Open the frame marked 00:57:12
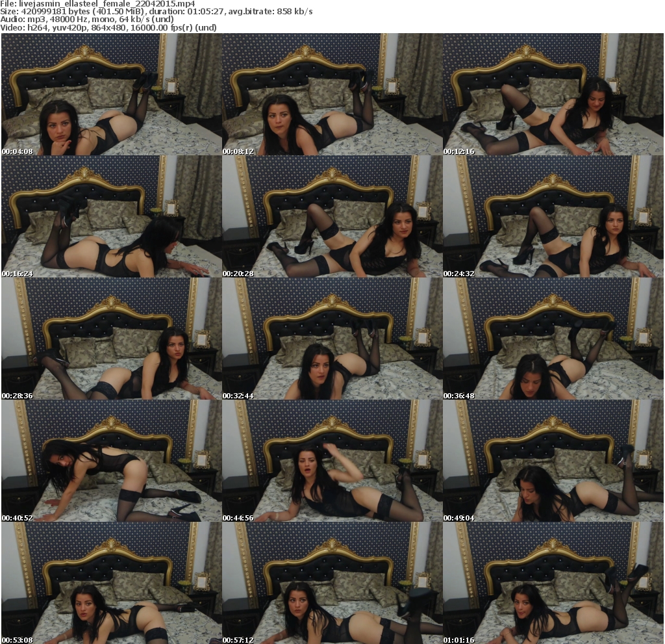This screenshot has height=644, width=665. point(332,584)
